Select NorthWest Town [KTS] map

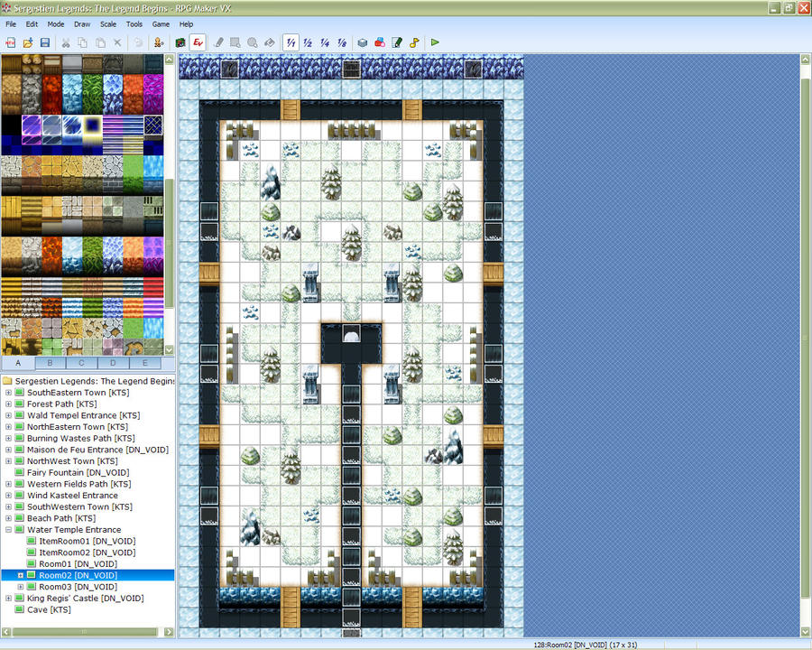72,461
